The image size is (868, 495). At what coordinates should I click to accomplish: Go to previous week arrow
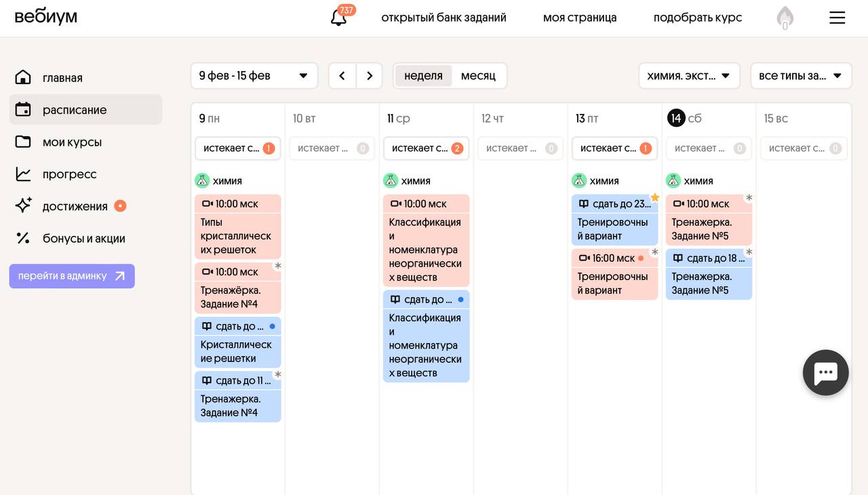click(342, 76)
